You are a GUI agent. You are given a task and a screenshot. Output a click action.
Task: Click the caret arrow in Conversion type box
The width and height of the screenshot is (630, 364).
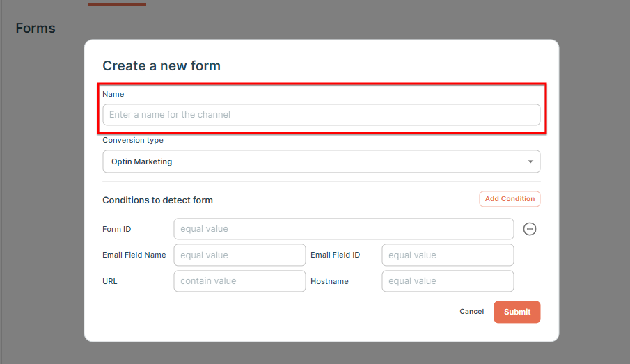(530, 161)
